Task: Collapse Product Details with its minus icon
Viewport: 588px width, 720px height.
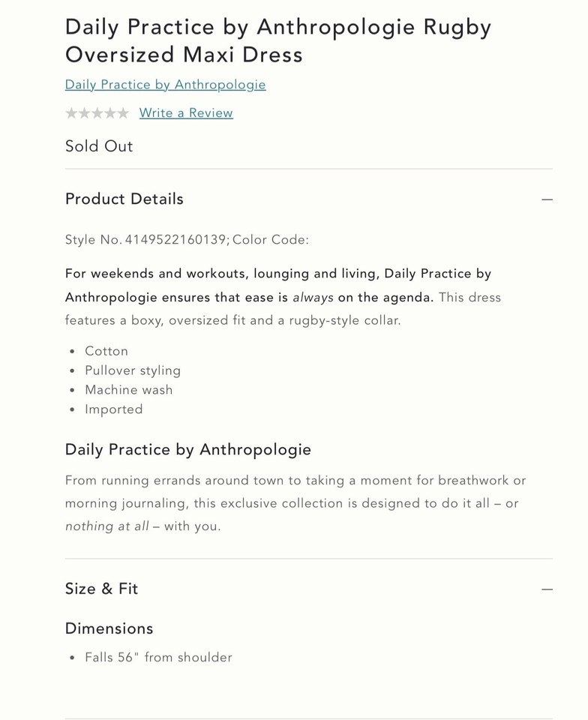Action: pyautogui.click(x=547, y=199)
